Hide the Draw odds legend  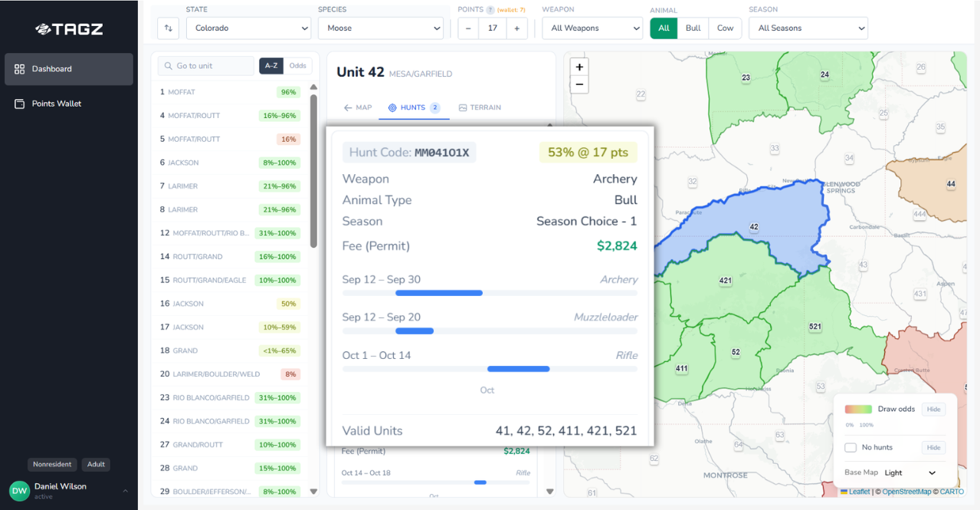point(932,409)
